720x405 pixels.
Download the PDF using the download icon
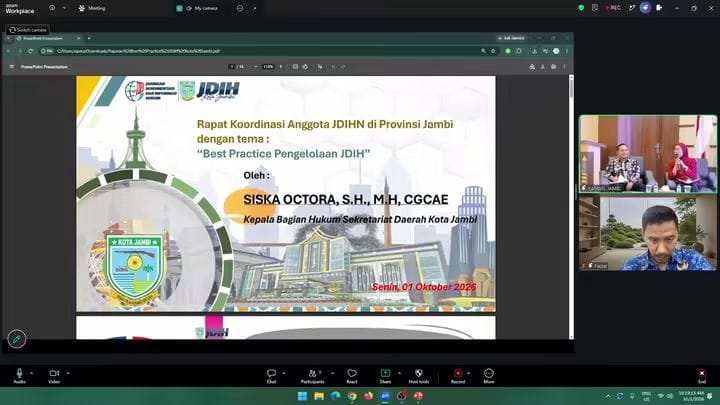point(542,67)
